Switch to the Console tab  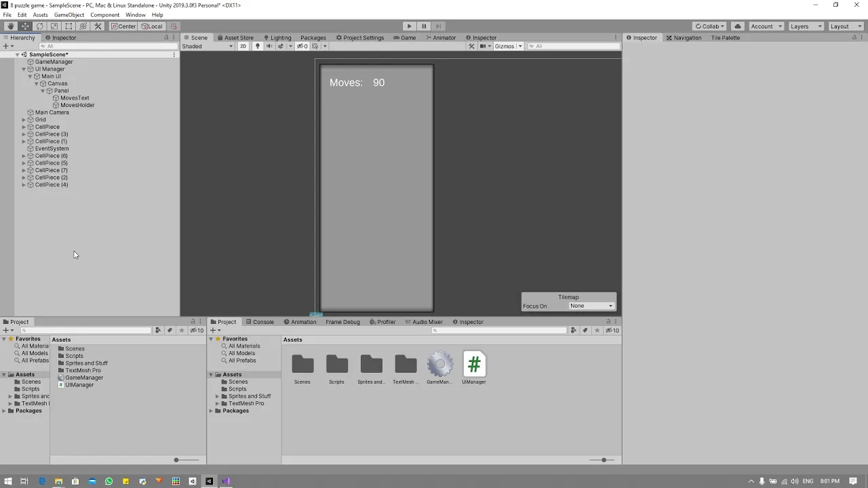260,322
